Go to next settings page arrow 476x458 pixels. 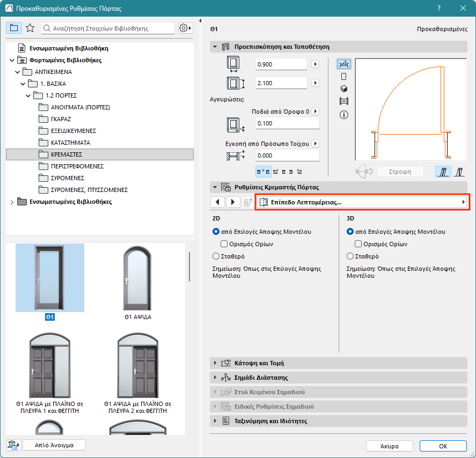click(x=233, y=202)
